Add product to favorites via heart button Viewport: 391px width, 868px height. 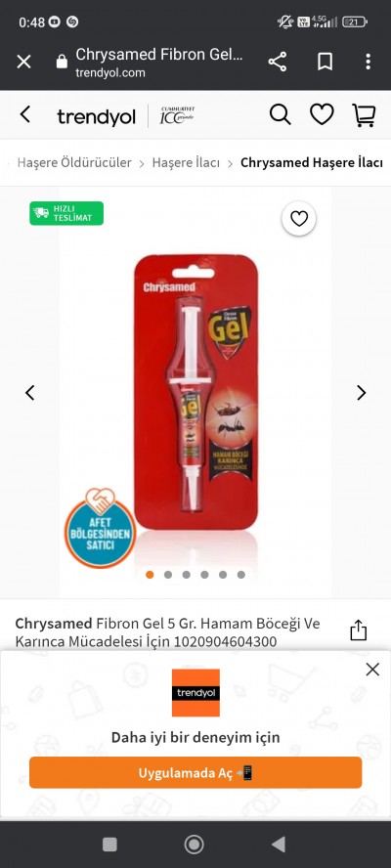pyautogui.click(x=299, y=219)
